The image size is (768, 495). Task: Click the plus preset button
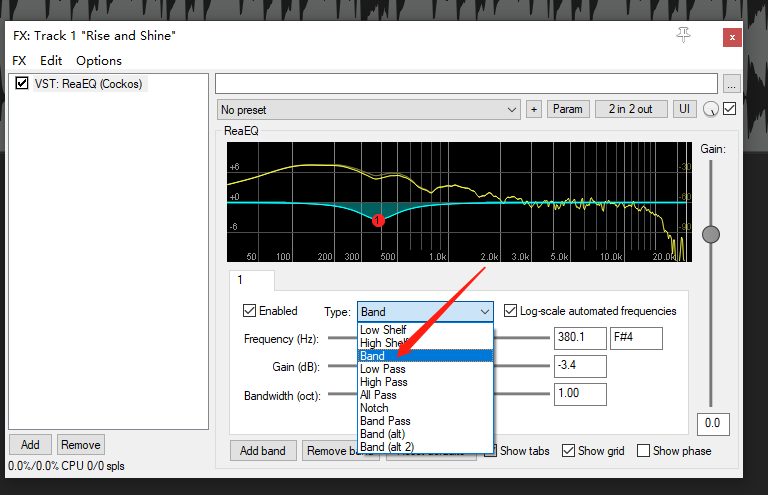pyautogui.click(x=534, y=109)
